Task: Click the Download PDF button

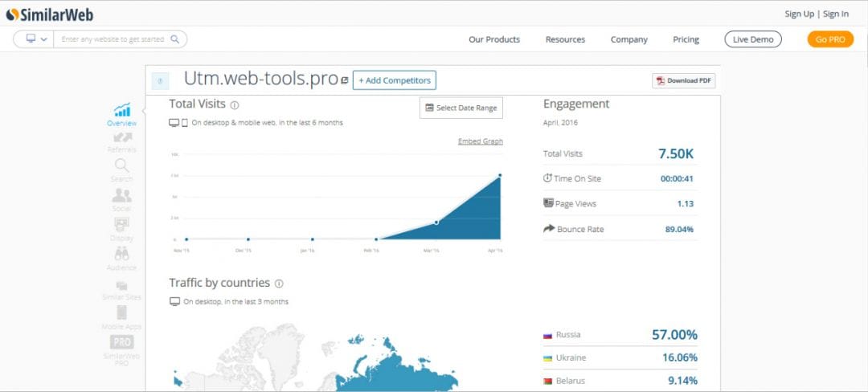Action: coord(683,80)
